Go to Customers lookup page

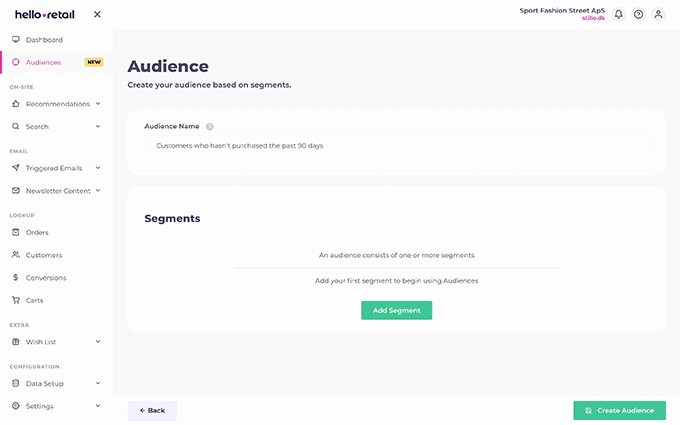44,255
